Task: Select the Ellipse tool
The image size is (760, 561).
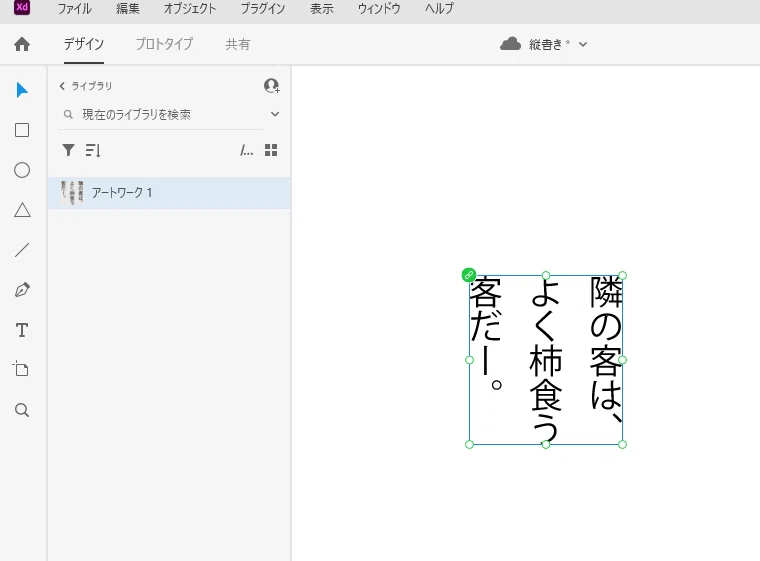Action: tap(22, 170)
